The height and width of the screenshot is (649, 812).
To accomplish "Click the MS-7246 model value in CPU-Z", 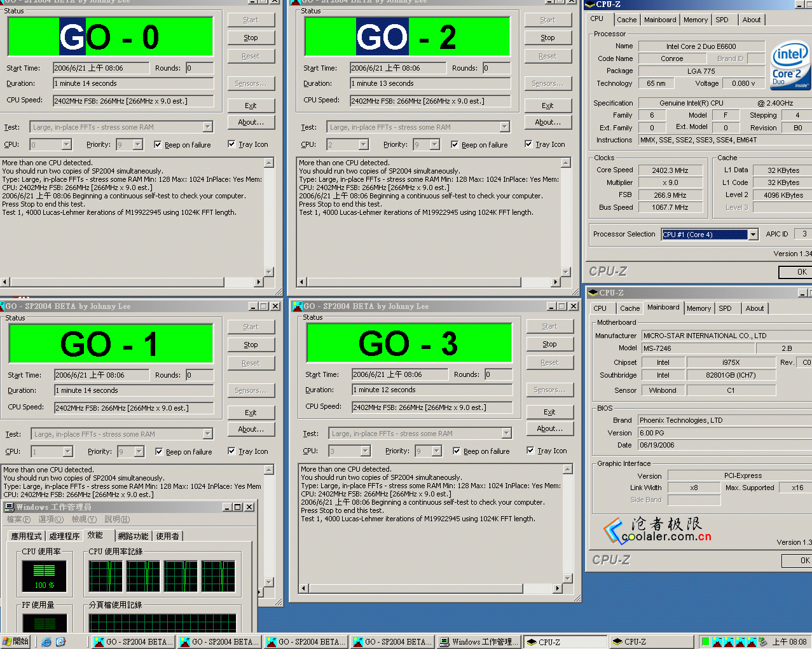I will 698,348.
